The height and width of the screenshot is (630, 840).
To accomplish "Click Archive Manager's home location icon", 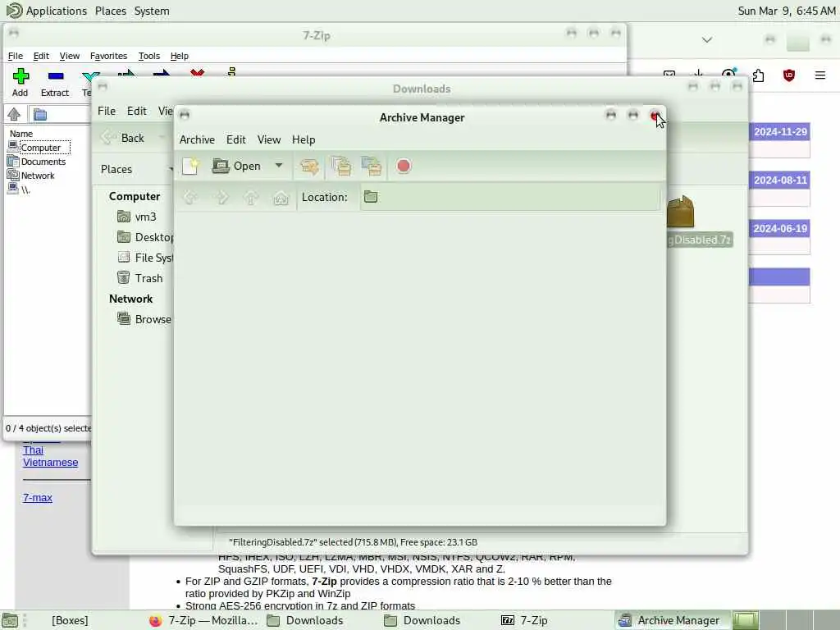I will (x=281, y=198).
